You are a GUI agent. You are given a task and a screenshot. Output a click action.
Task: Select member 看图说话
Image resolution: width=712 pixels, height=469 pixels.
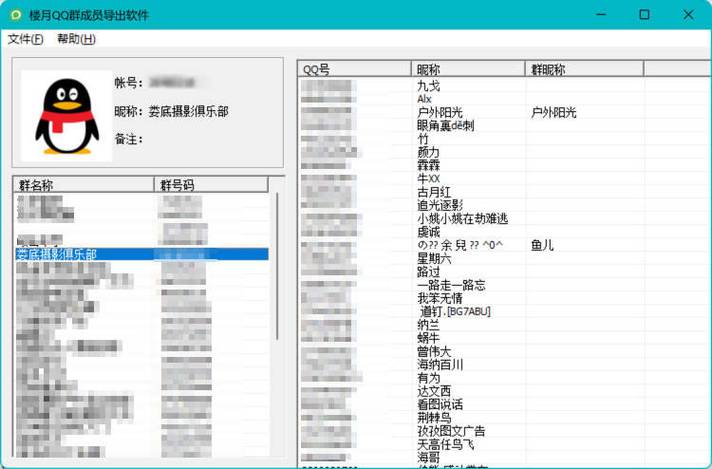pyautogui.click(x=440, y=405)
